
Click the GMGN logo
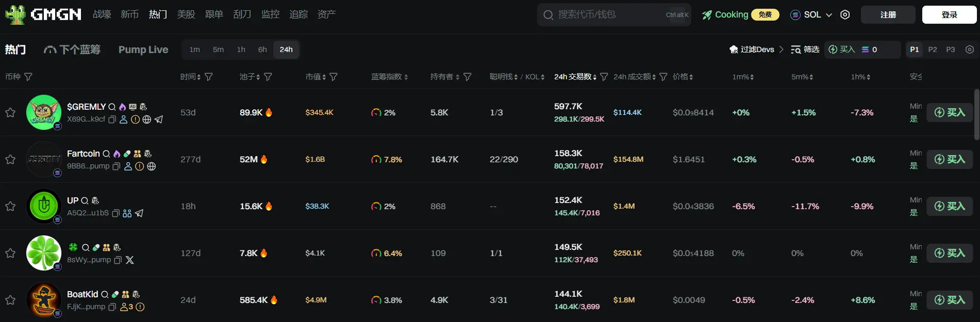coord(43,14)
